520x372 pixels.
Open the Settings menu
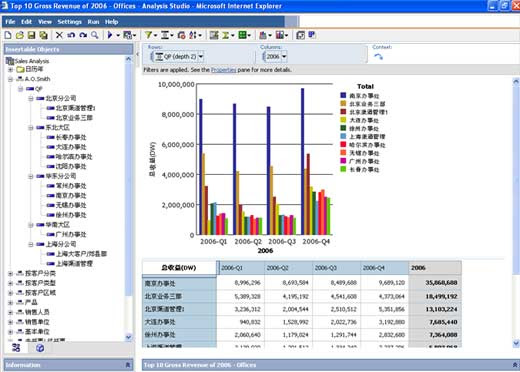coord(69,22)
